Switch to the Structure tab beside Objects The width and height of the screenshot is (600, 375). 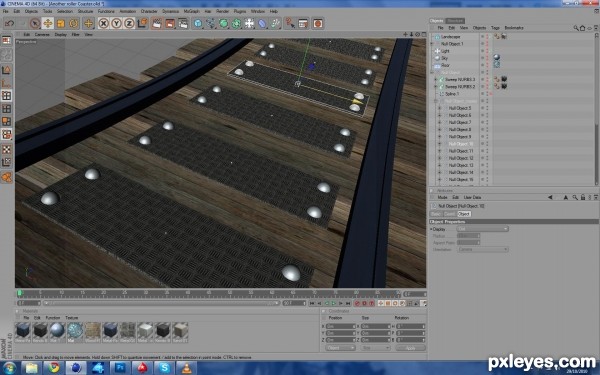(455, 21)
